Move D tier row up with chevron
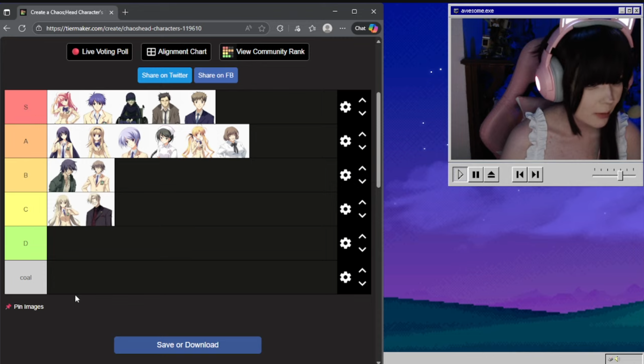Screen dimensions: 644x364 coord(362,236)
